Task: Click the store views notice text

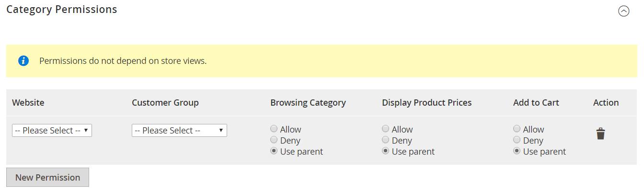Action: pos(123,61)
